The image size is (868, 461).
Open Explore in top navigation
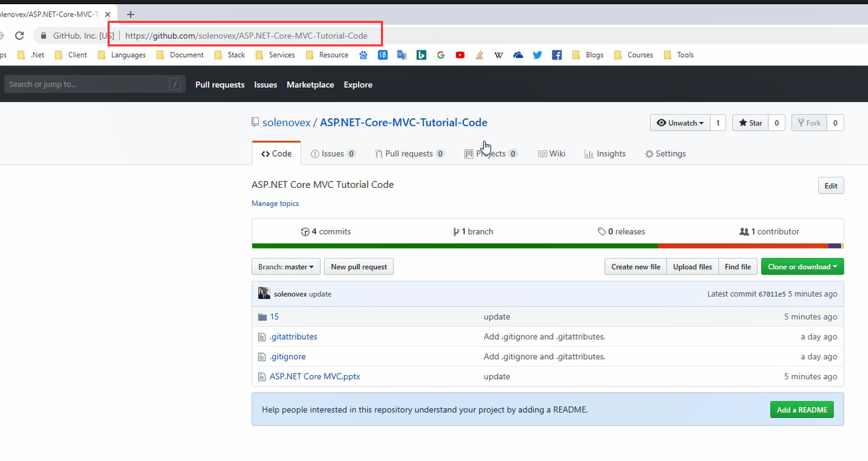[358, 85]
